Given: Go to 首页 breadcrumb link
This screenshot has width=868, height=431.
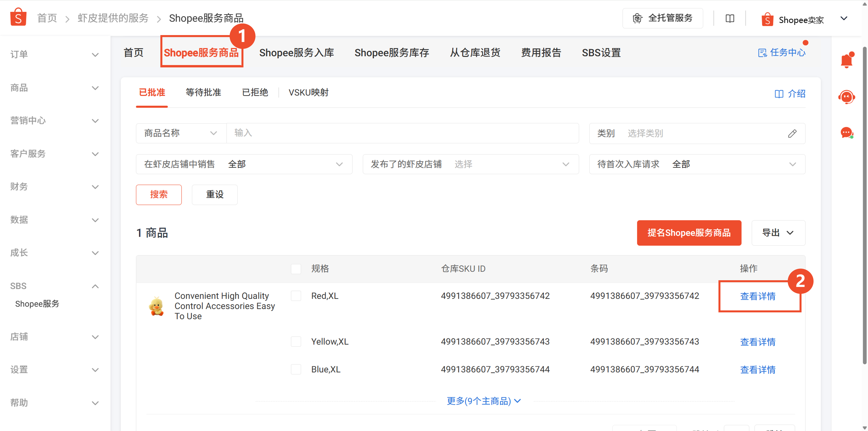Looking at the screenshot, I should pos(47,18).
